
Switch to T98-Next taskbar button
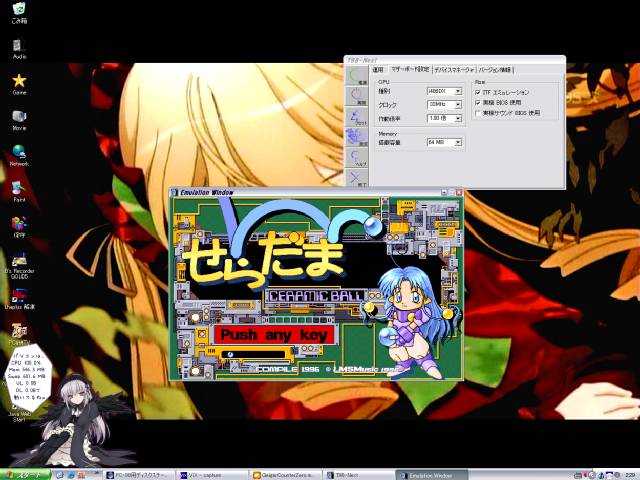coord(358,476)
